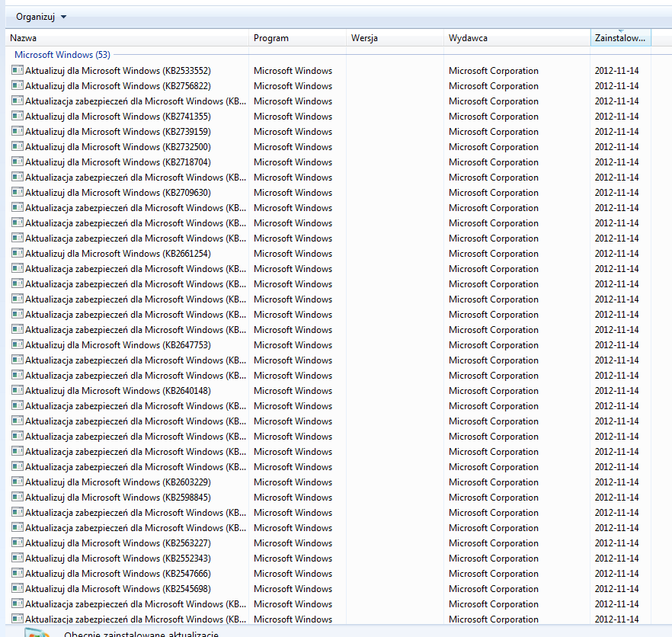Click the update icon beside KB2661254

click(x=17, y=253)
